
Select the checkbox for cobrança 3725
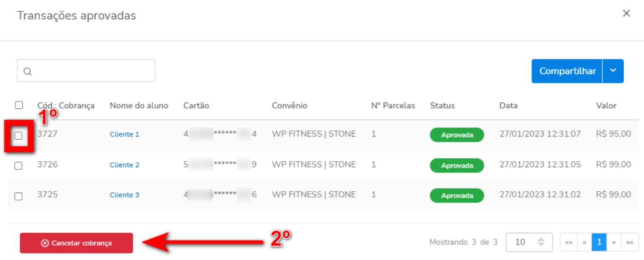[x=18, y=196]
